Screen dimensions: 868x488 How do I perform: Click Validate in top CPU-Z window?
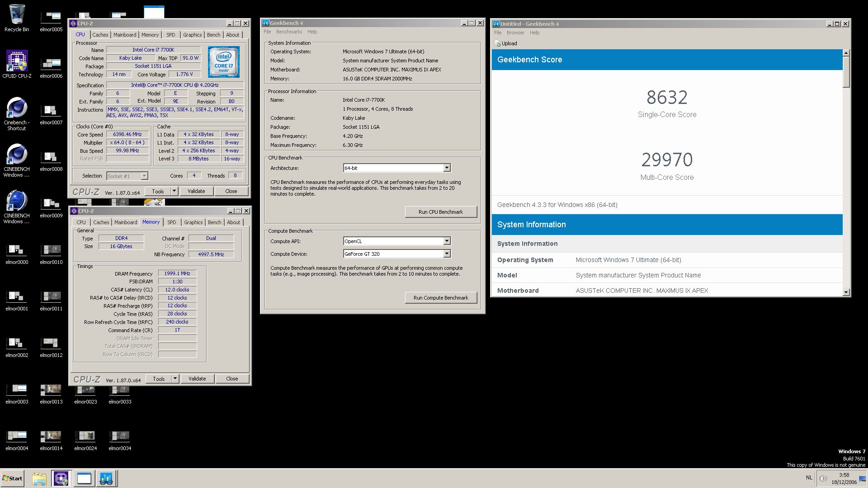tap(196, 191)
